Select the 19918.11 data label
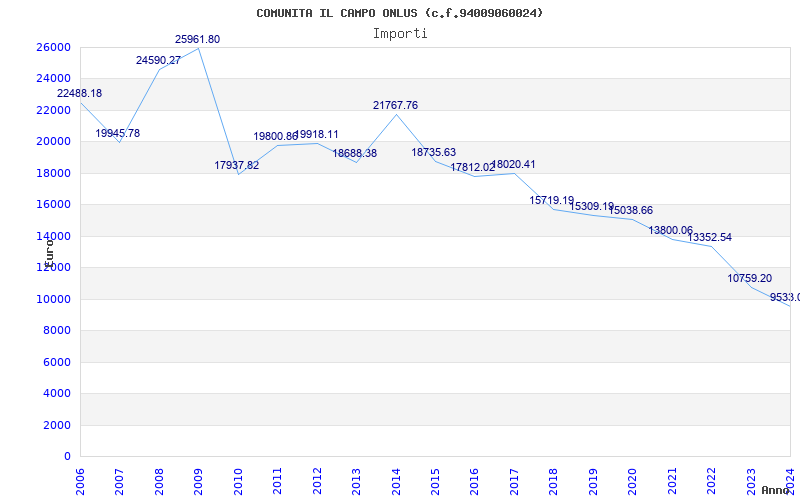The width and height of the screenshot is (800, 500). pyautogui.click(x=317, y=134)
